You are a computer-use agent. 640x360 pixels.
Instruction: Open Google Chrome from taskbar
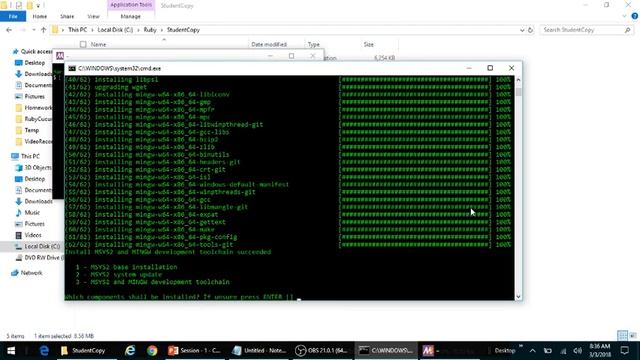coord(152,351)
